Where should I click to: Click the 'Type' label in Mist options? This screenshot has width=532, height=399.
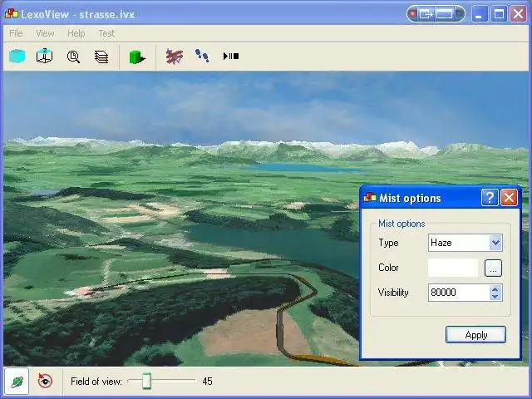[x=388, y=243]
